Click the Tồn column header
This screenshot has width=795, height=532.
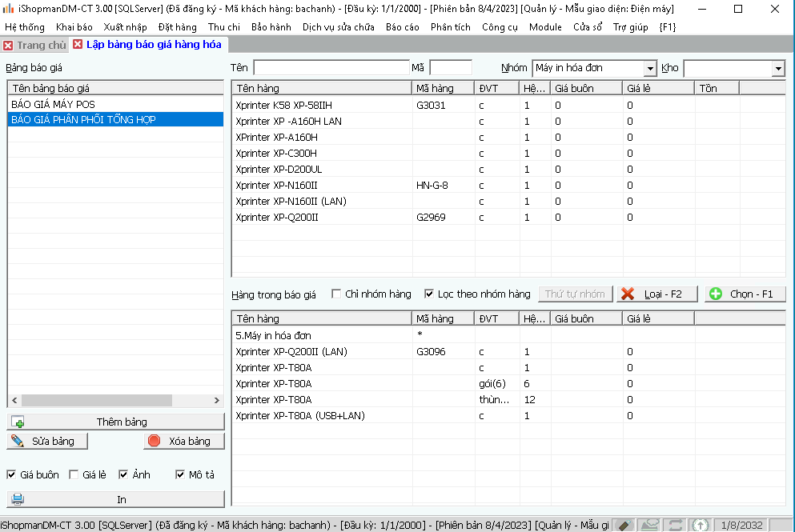717,89
